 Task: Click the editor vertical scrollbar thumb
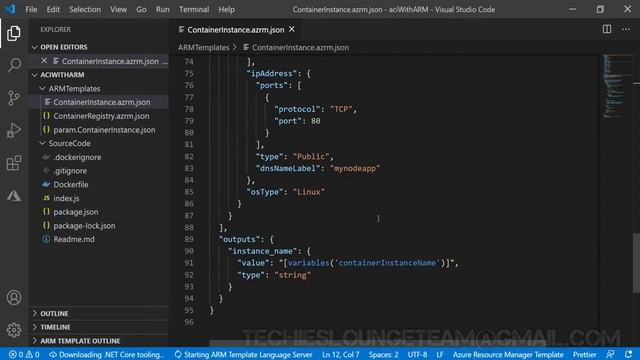[x=636, y=263]
